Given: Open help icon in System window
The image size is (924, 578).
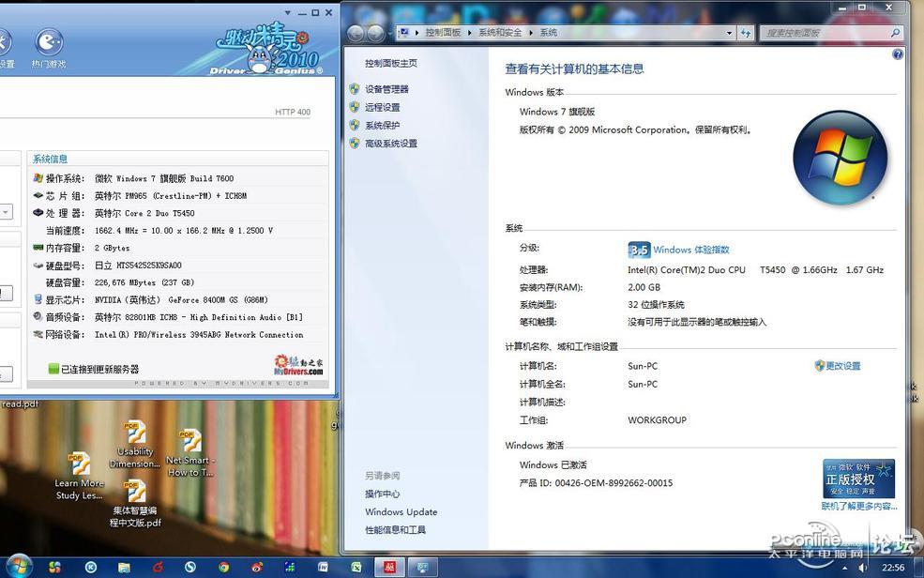Looking at the screenshot, I should pyautogui.click(x=898, y=54).
